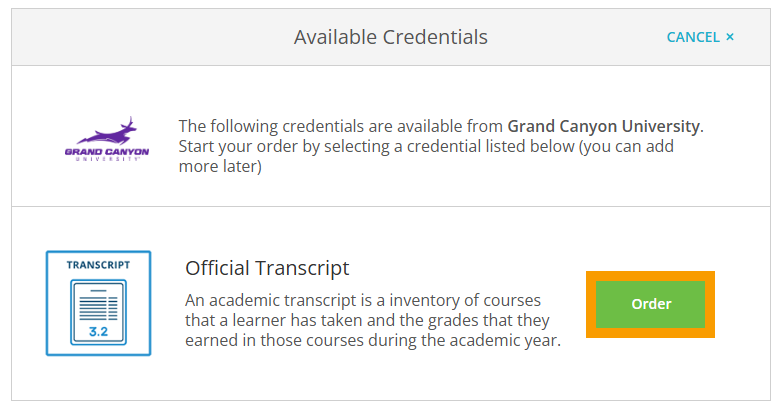Click the purple antelope graphic
Viewport: 776px width, 408px height.
tap(108, 131)
